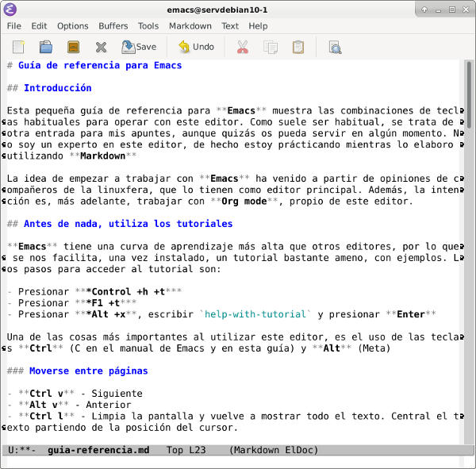Open the Options menu
476x469 pixels.
[73, 26]
